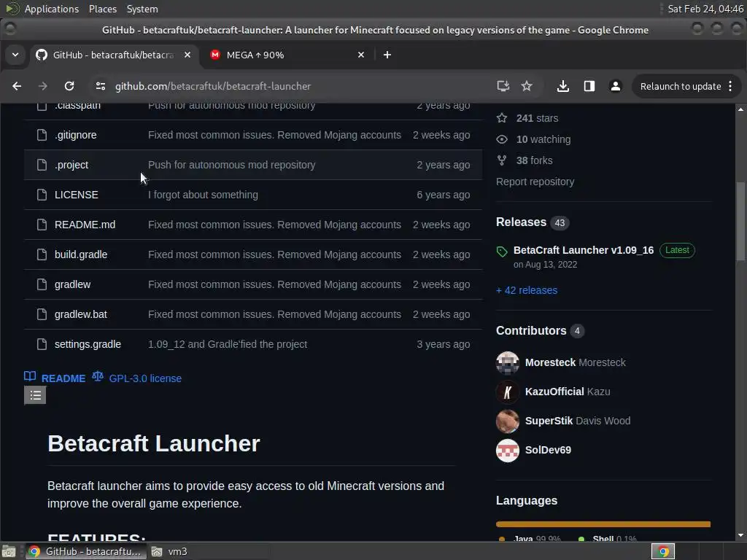747x560 pixels.
Task: Click the browser Back arrow
Action: (17, 86)
